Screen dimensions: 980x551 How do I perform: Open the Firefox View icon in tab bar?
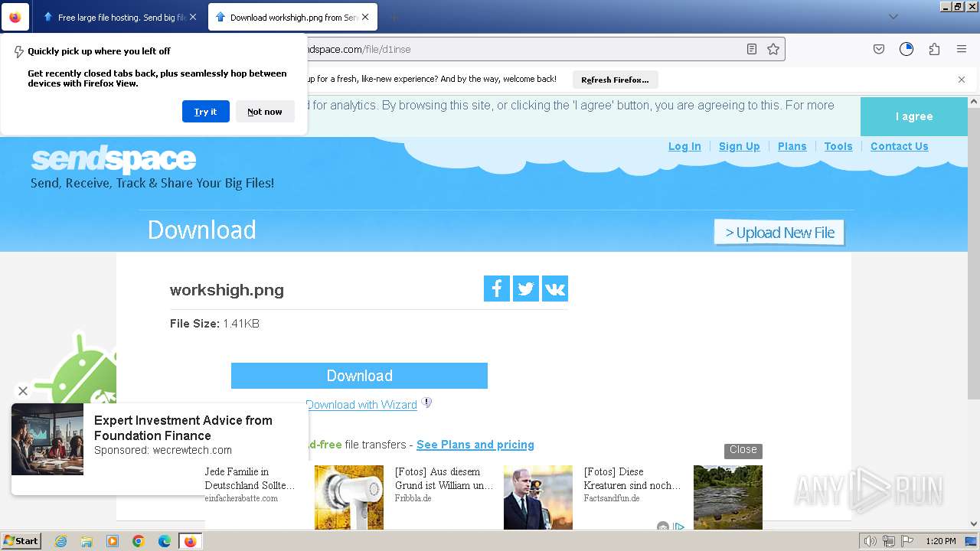point(15,17)
